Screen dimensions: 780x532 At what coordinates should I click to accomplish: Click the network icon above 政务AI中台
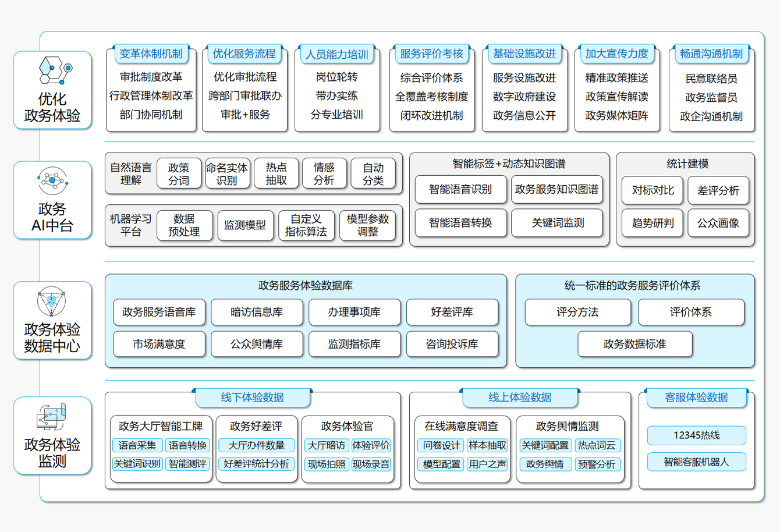tap(52, 180)
